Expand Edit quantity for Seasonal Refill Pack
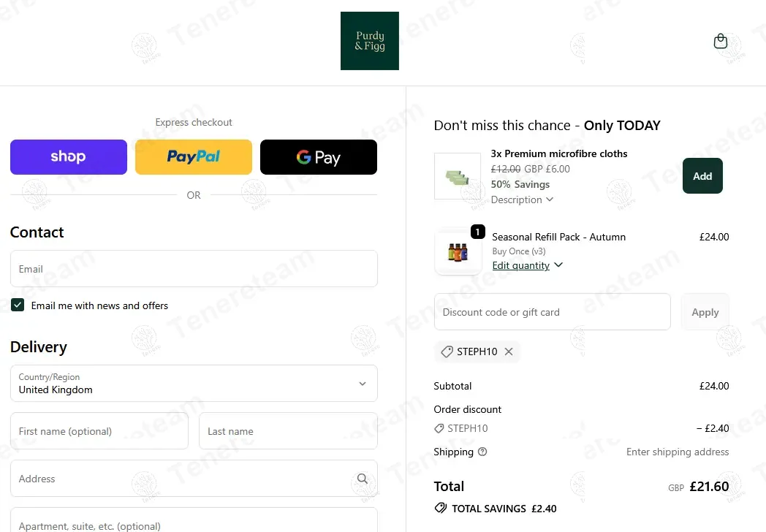The width and height of the screenshot is (766, 532). (527, 265)
